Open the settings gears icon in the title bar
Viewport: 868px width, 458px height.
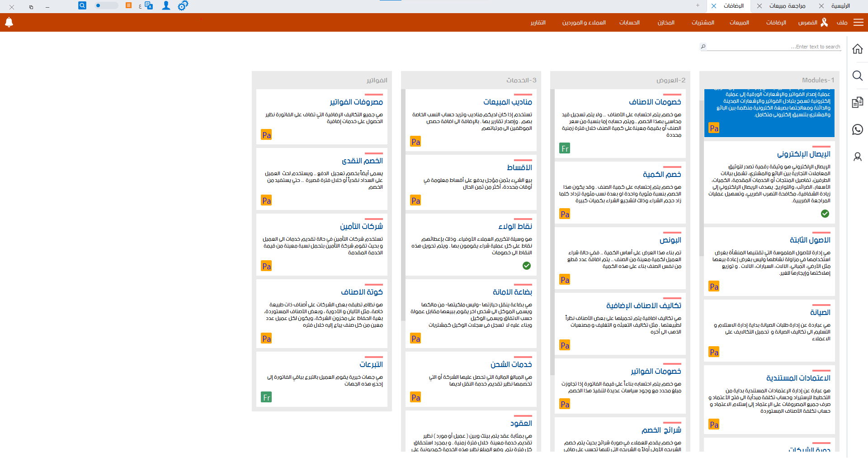(183, 6)
